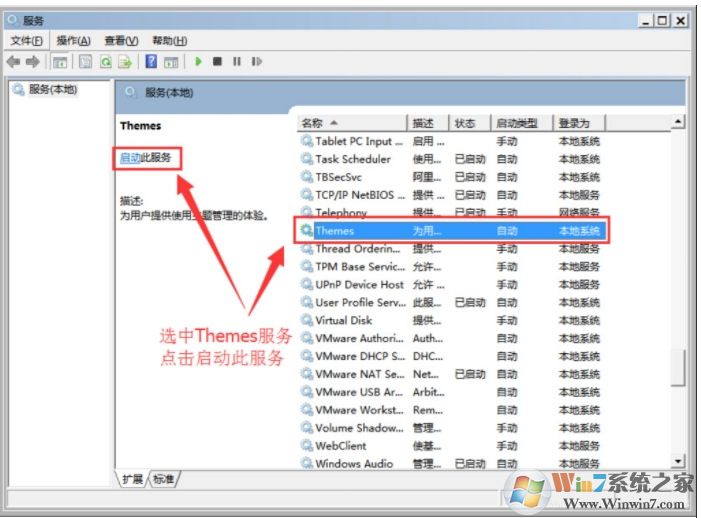Click the Refresh toolbar icon
Viewport: 701px width, 518px height.
click(106, 62)
